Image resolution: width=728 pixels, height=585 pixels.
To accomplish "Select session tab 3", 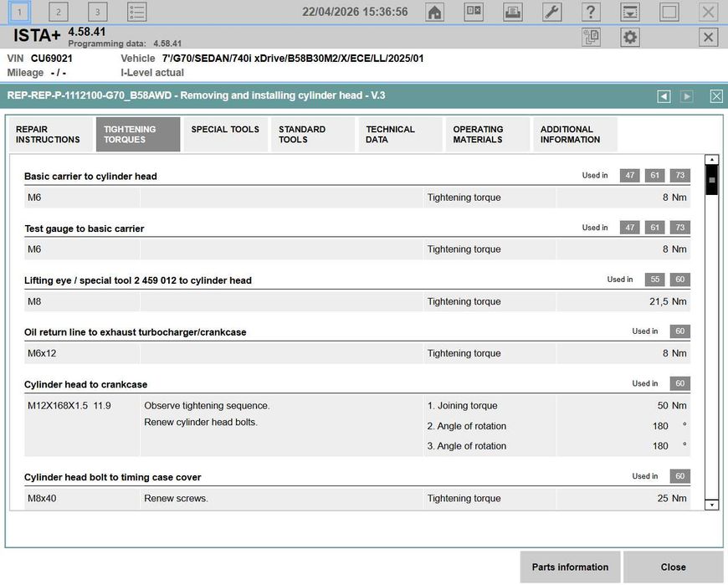I will [98, 12].
